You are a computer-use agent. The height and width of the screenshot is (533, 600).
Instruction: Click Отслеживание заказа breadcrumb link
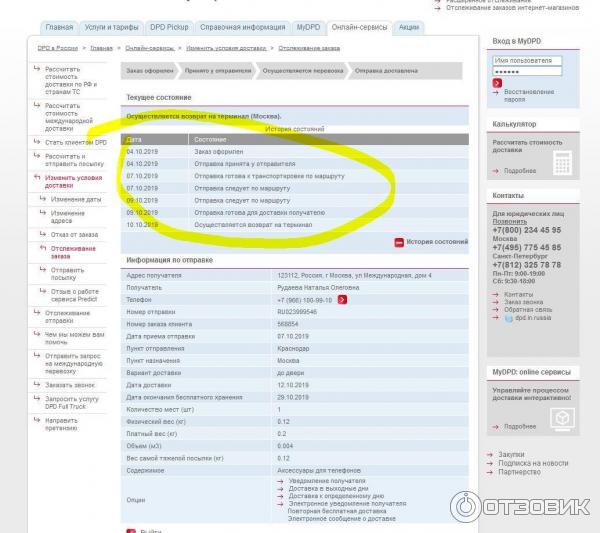click(309, 48)
